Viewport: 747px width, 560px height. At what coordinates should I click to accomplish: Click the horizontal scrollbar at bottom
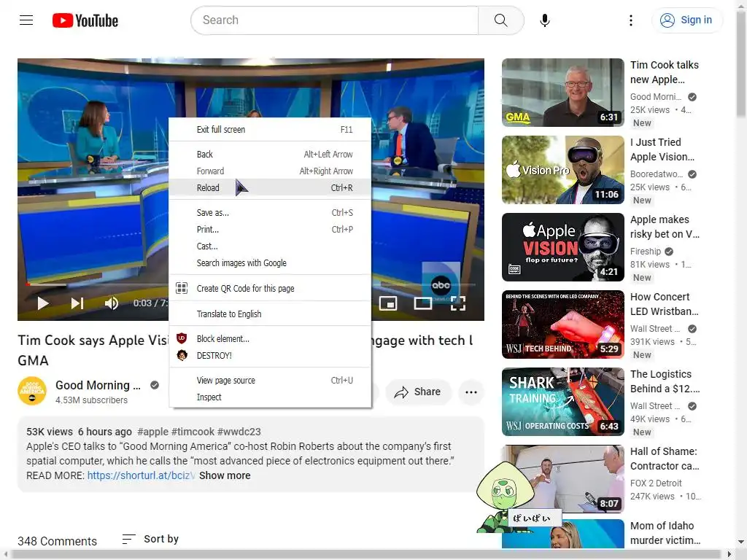(x=367, y=554)
